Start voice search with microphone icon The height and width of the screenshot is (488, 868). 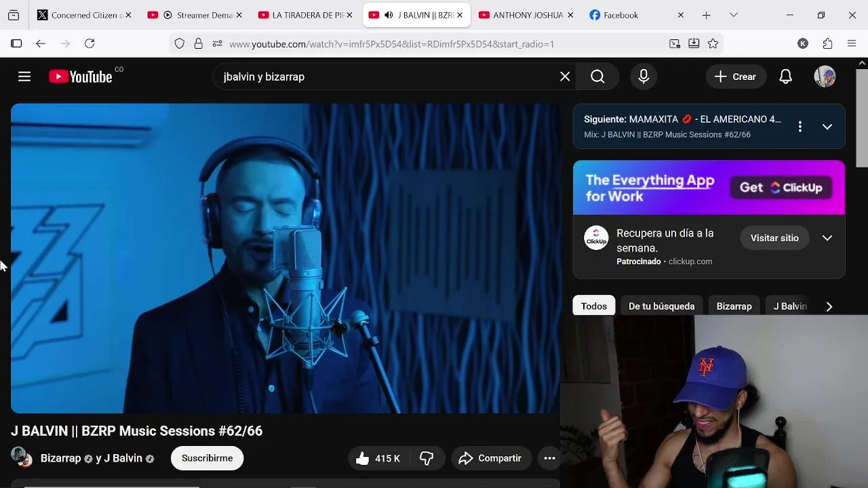(x=644, y=77)
